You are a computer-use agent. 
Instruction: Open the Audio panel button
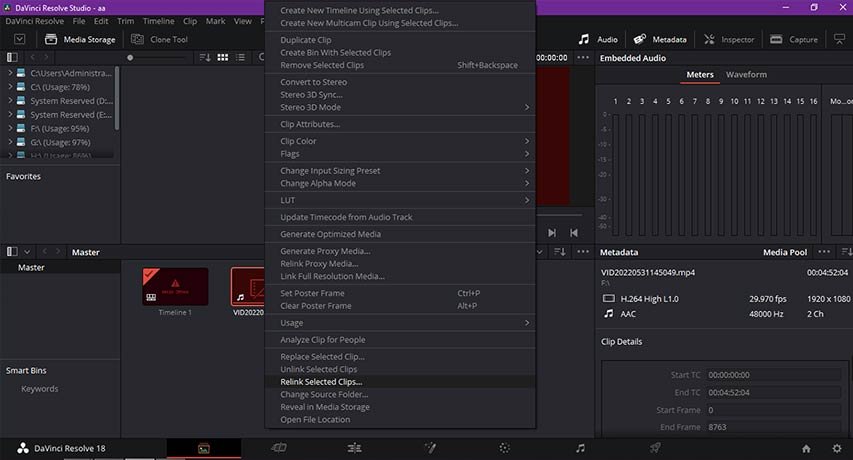click(598, 39)
